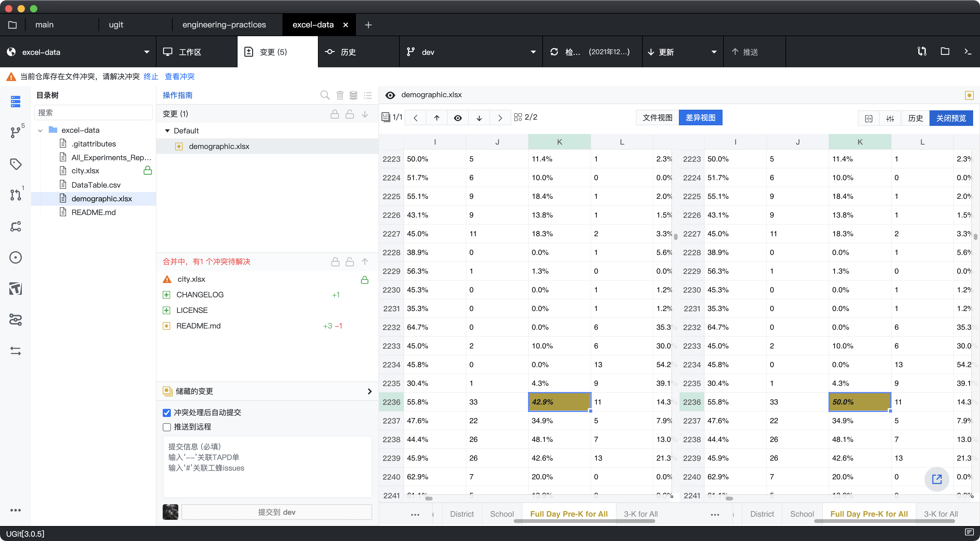Open the circular issue target sidebar icon
This screenshot has height=541, width=980.
pyautogui.click(x=16, y=257)
